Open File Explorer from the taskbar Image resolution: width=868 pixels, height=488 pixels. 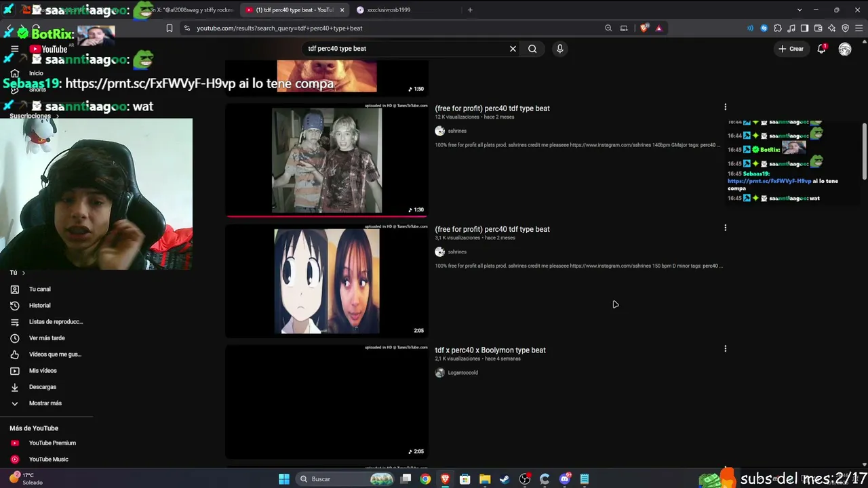click(x=485, y=479)
